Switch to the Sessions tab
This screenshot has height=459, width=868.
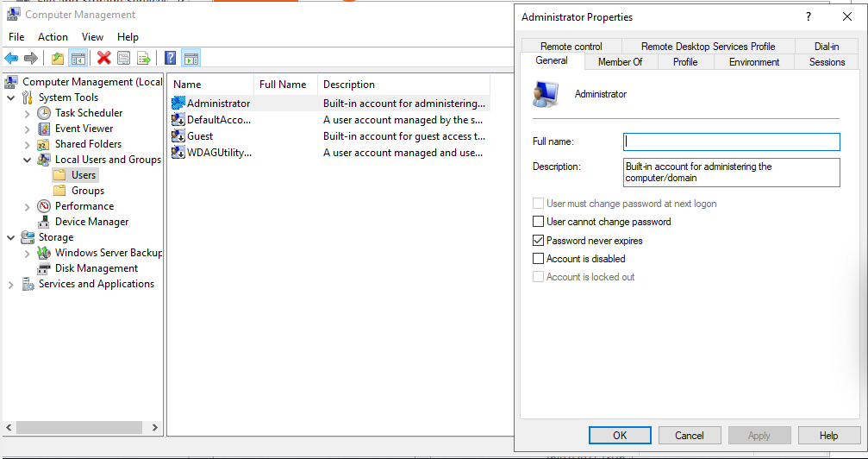click(827, 62)
